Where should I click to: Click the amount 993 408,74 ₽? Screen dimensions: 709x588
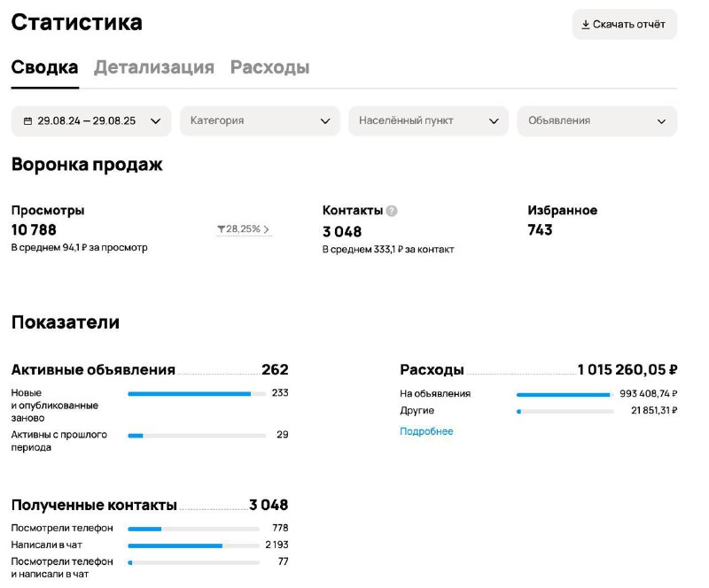(x=649, y=394)
